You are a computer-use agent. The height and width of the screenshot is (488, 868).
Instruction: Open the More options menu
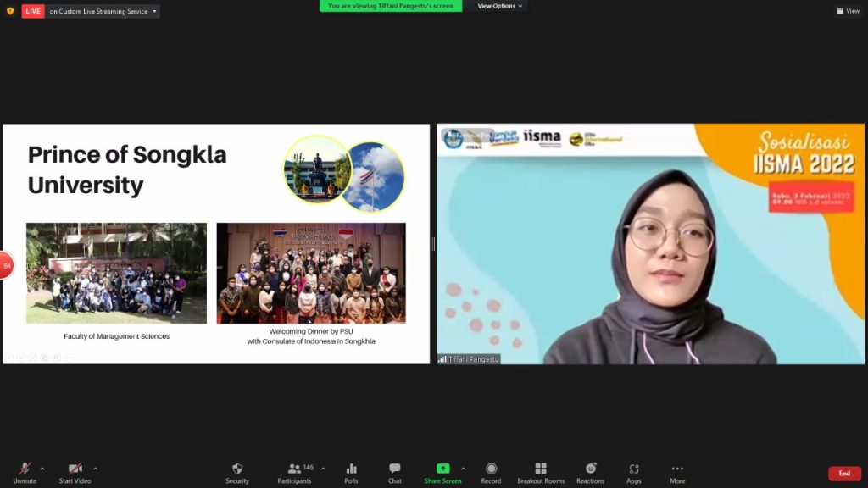[677, 473]
